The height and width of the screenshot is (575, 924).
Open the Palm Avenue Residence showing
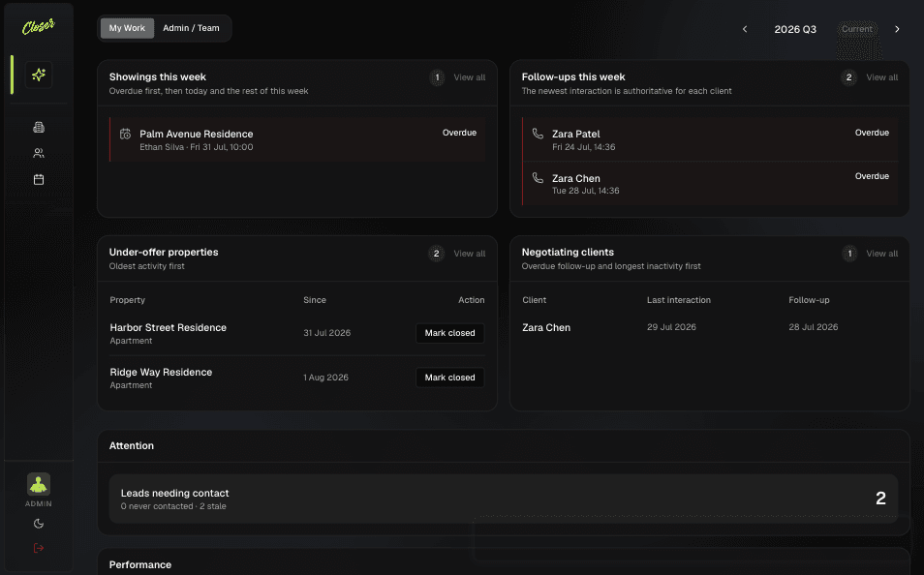point(297,139)
